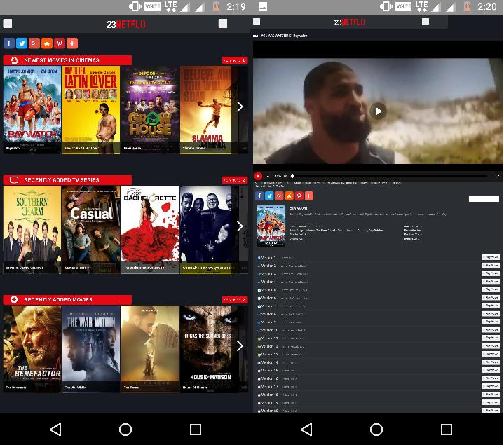Image resolution: width=504 pixels, height=445 pixels.
Task: Share via Twitter on the left home screen
Action: pyautogui.click(x=22, y=43)
